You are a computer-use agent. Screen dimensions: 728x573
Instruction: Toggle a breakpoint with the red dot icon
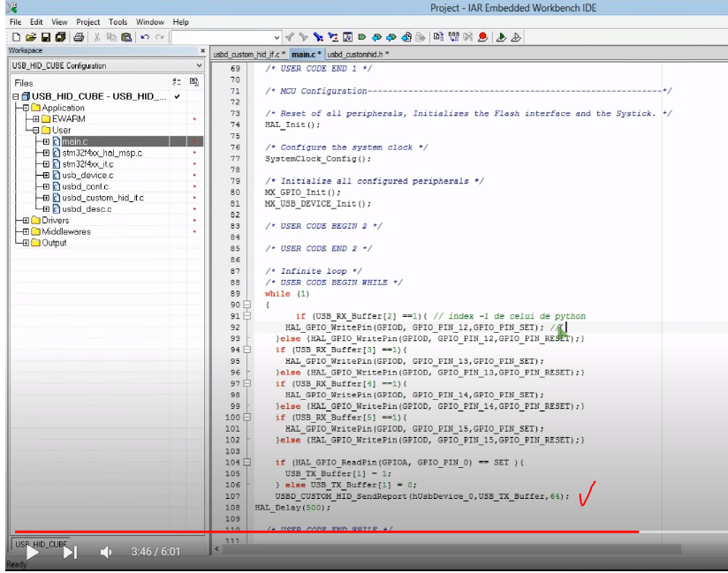483,37
